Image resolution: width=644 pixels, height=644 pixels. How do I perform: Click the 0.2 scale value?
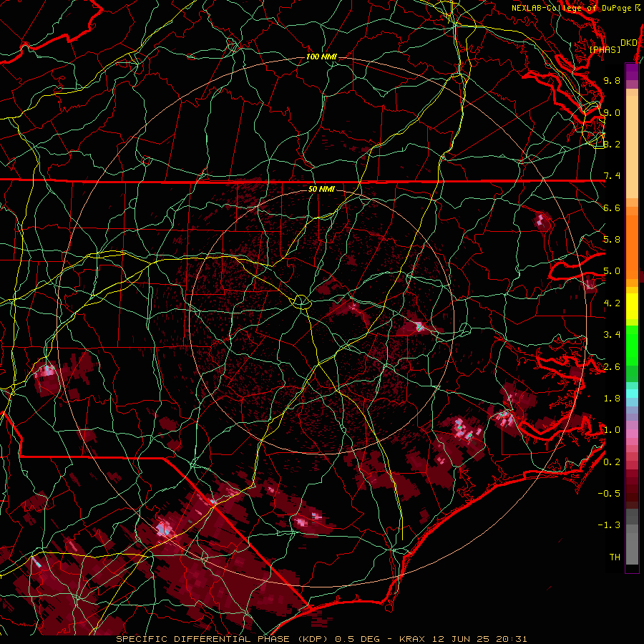(612, 462)
